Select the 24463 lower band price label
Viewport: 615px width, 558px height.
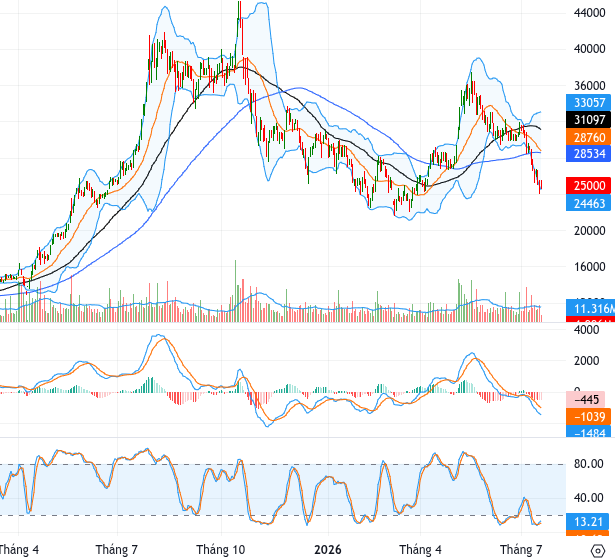[588, 203]
